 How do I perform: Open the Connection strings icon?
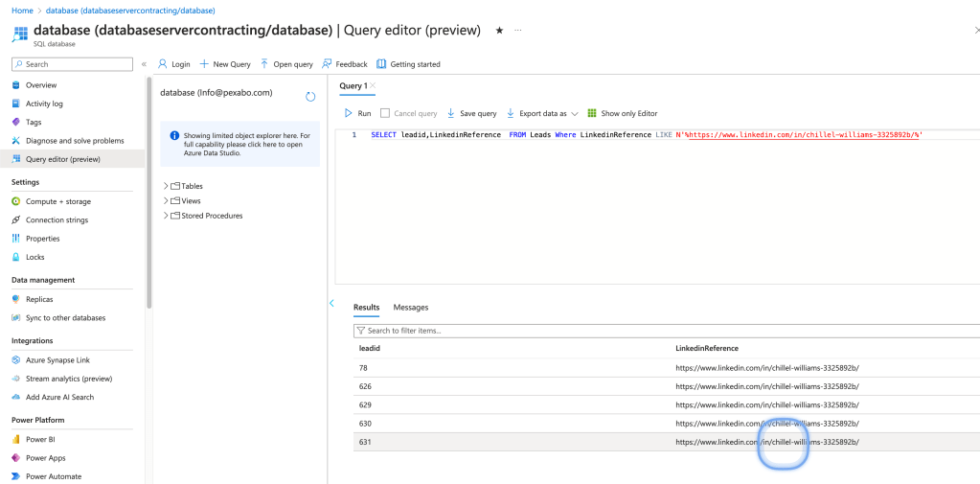(x=15, y=220)
